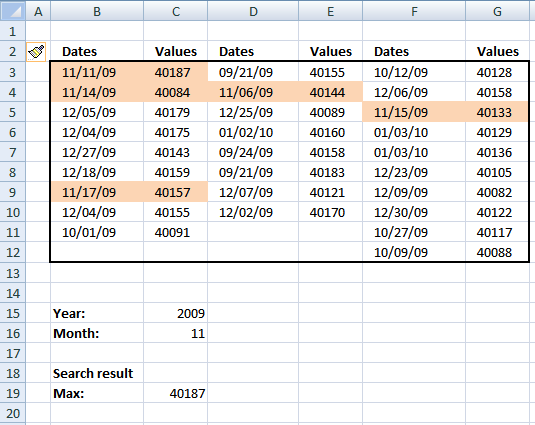Click value cell 40088 in column G
Screen dimensions: 535x425
[497, 252]
